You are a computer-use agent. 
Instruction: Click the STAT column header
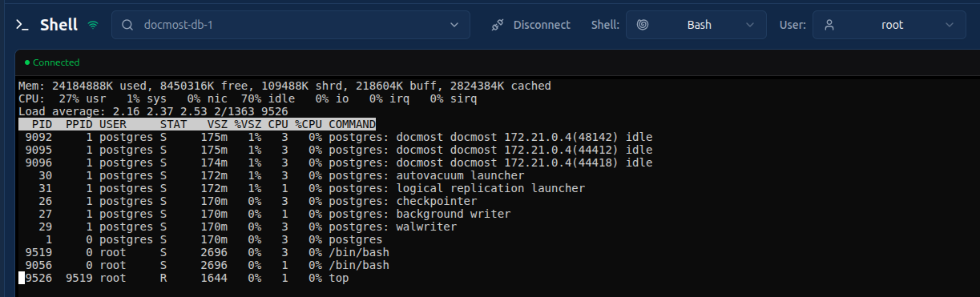click(173, 124)
